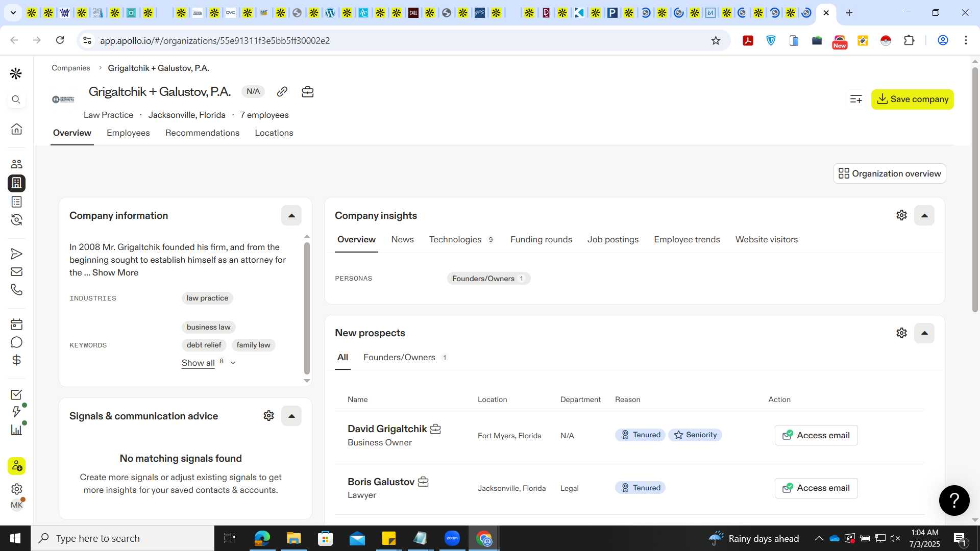Open Deals dollar icon in sidebar

[x=16, y=360]
